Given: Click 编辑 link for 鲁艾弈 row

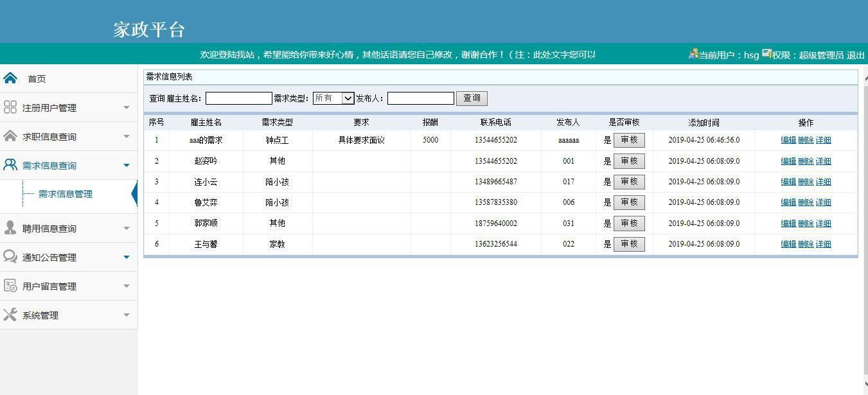Looking at the screenshot, I should tap(788, 202).
